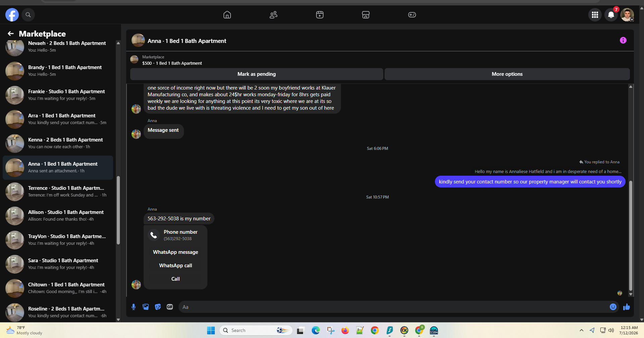Open the emoji picker in message box
Image resolution: width=644 pixels, height=338 pixels.
(613, 307)
